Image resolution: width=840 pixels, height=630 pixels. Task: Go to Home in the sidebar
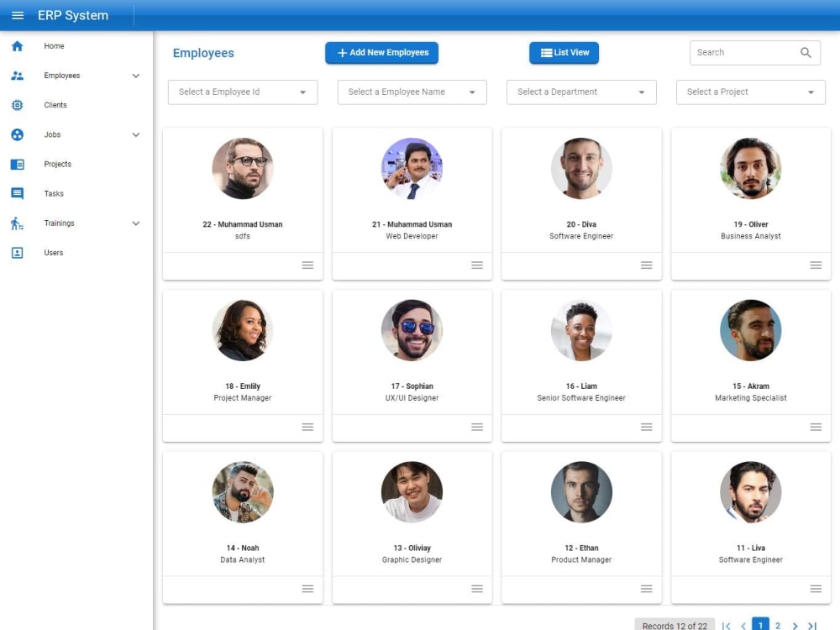pos(54,46)
